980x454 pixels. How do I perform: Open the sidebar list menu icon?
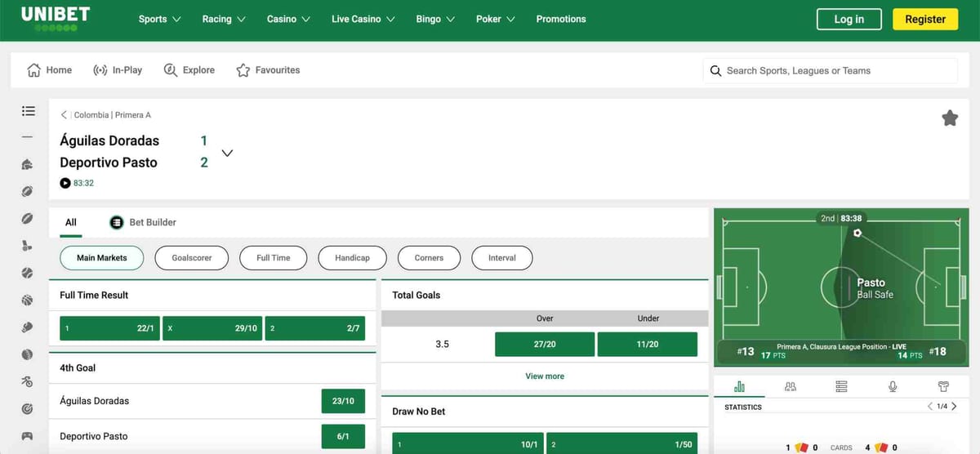tap(28, 111)
